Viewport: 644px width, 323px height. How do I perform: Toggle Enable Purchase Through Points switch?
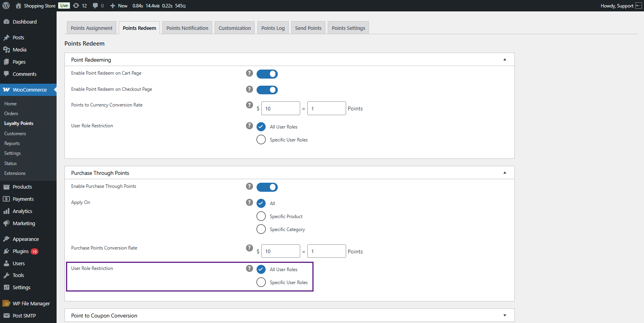pyautogui.click(x=267, y=187)
